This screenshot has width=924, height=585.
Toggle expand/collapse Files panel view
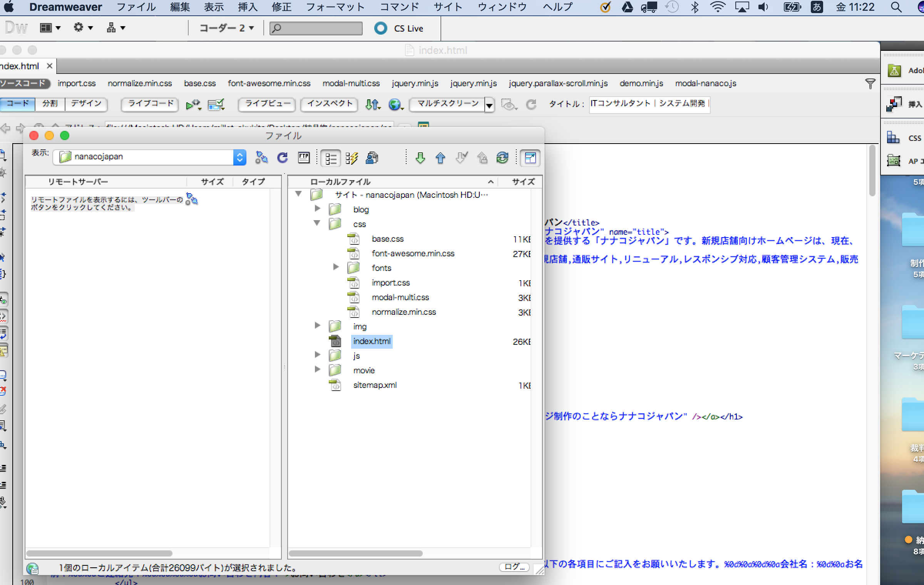530,158
